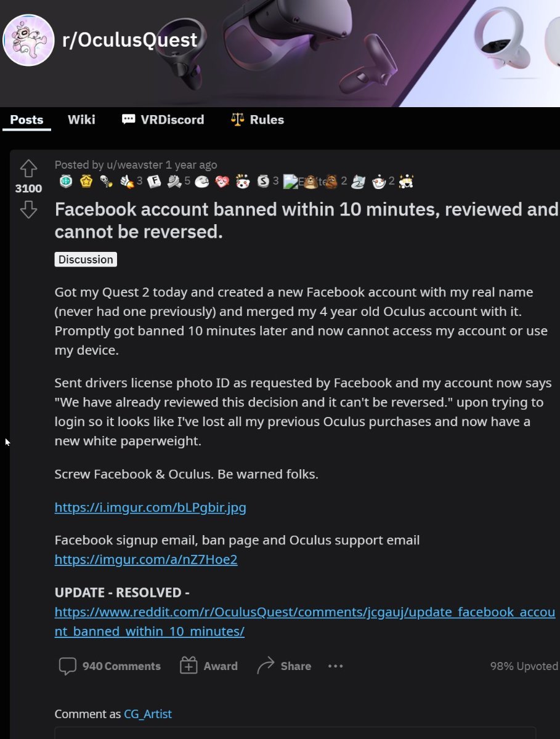This screenshot has width=560, height=739.
Task: Open the comments speech bubble icon
Action: 67,666
